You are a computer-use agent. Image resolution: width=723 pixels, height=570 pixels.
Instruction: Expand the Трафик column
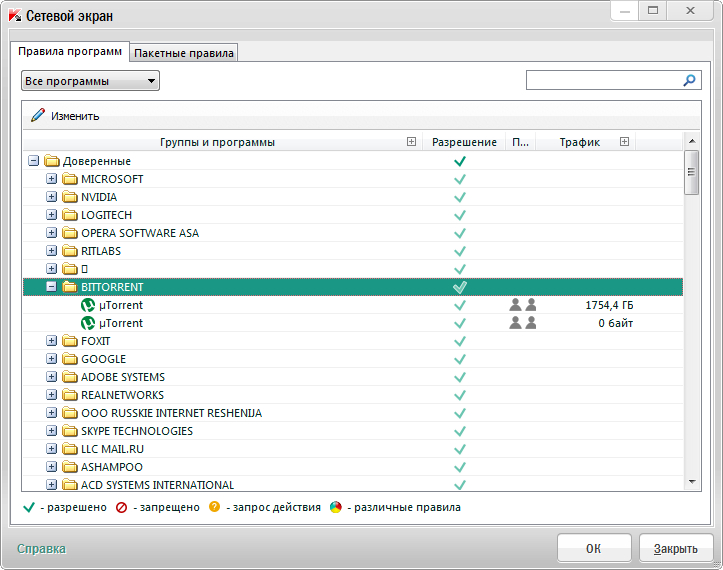624,142
